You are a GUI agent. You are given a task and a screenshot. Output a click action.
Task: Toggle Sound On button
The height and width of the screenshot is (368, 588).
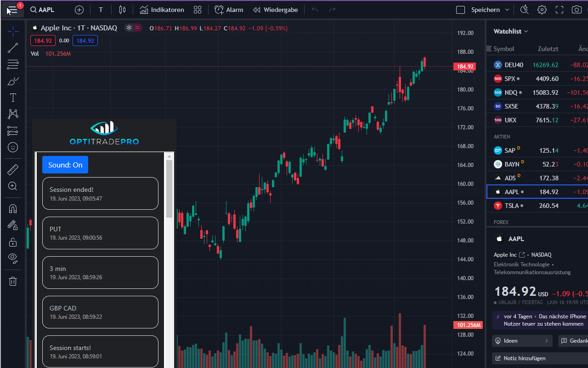tap(65, 165)
